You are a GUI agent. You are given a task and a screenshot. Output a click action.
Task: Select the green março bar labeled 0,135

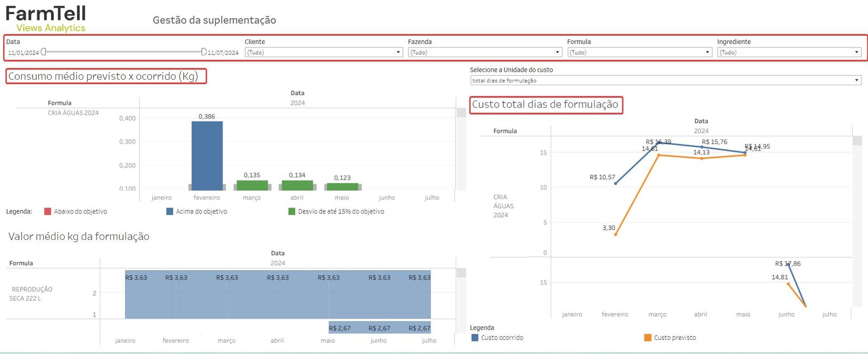(252, 185)
